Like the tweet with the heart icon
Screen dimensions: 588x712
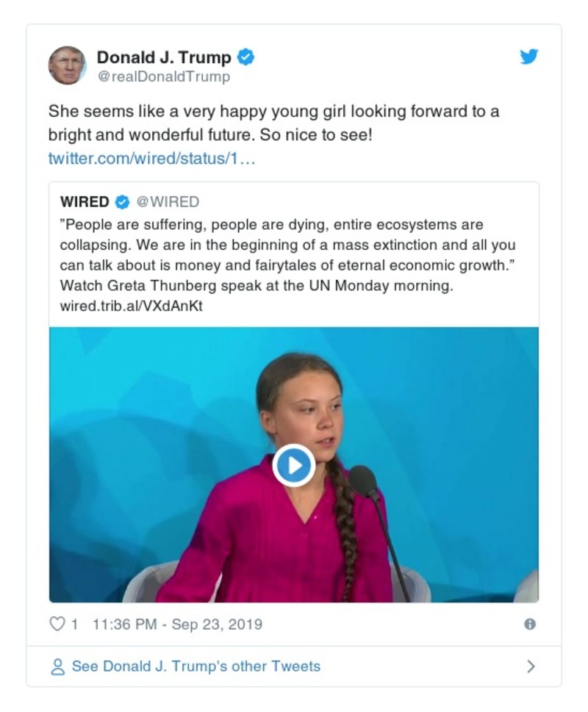tap(57, 625)
